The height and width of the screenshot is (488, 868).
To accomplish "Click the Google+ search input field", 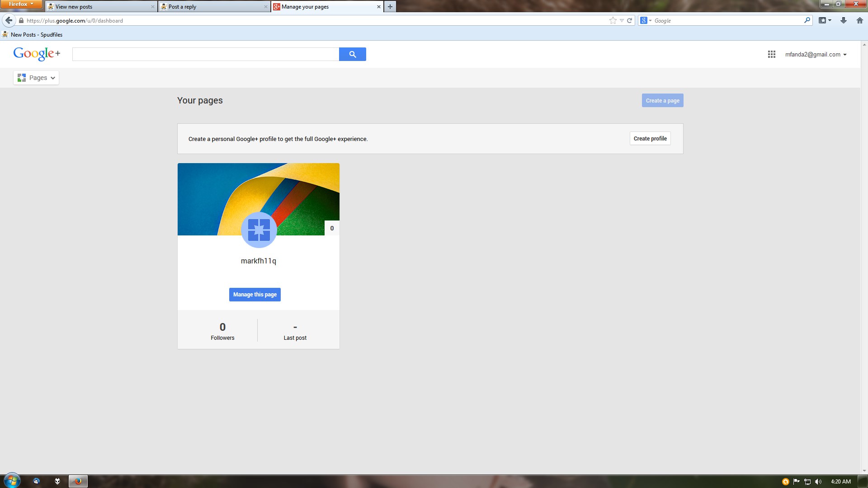I will (x=206, y=54).
